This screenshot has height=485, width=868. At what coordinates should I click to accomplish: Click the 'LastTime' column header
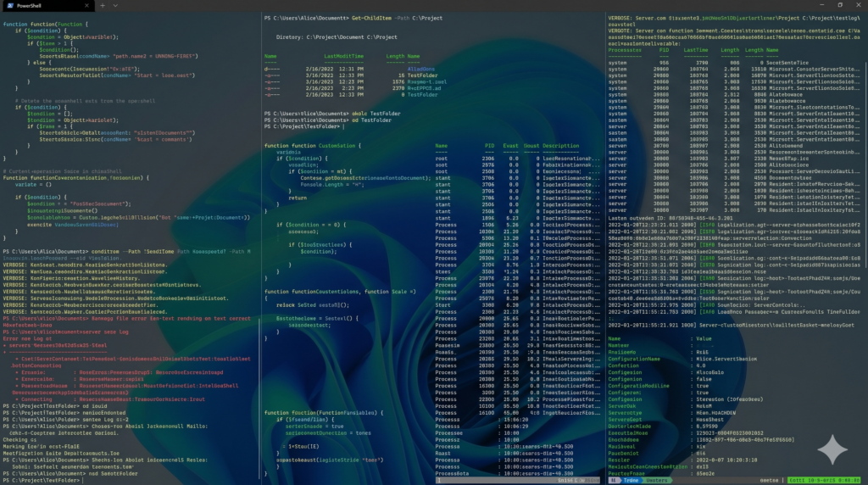click(x=695, y=50)
